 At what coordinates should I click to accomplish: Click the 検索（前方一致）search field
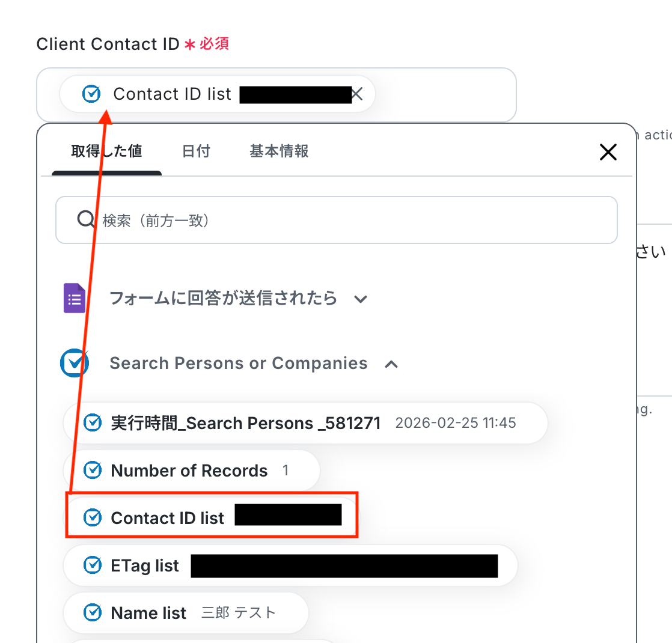(x=337, y=220)
